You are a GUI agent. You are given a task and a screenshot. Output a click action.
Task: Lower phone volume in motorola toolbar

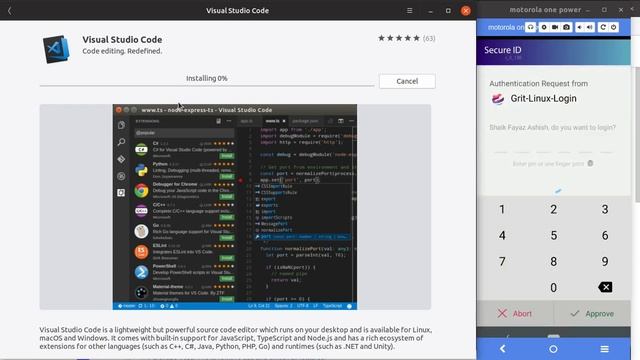(580, 27)
